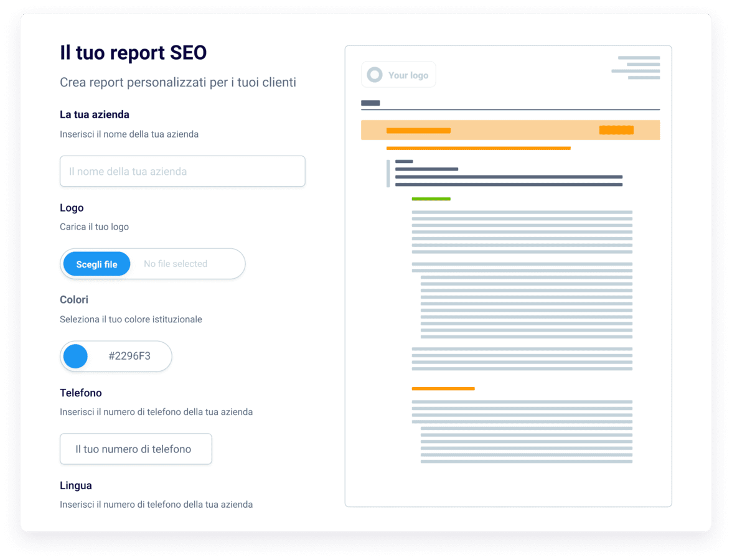The image size is (732, 560).
Task: Expand the Lingua language selector
Action: pos(75,485)
